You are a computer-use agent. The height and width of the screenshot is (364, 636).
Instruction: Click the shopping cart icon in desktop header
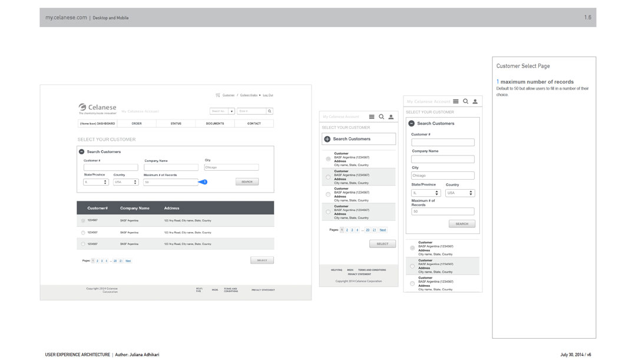point(218,95)
